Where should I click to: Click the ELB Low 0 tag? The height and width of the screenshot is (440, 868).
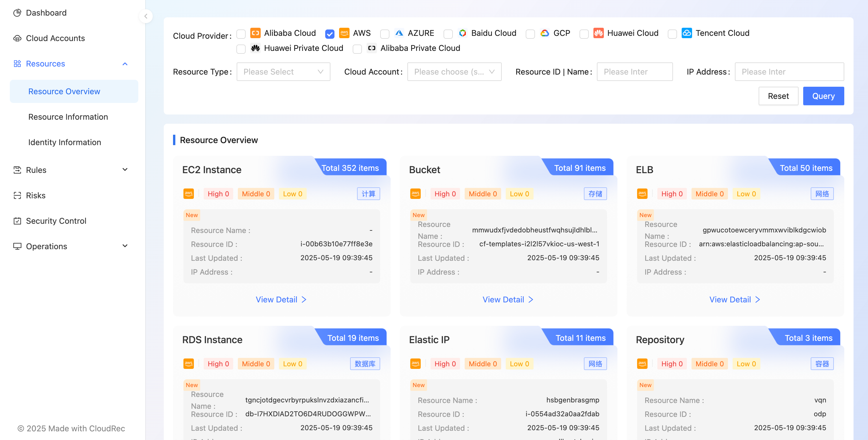click(x=746, y=194)
